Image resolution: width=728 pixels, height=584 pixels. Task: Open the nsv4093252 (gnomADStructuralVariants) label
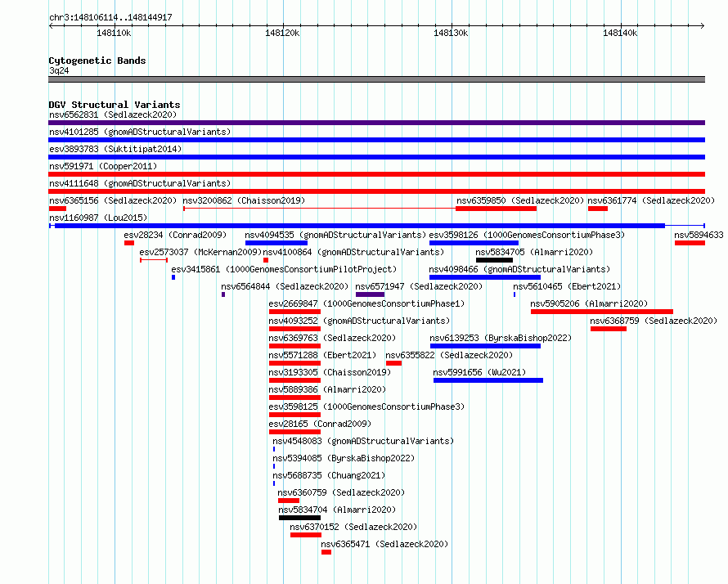coord(359,321)
